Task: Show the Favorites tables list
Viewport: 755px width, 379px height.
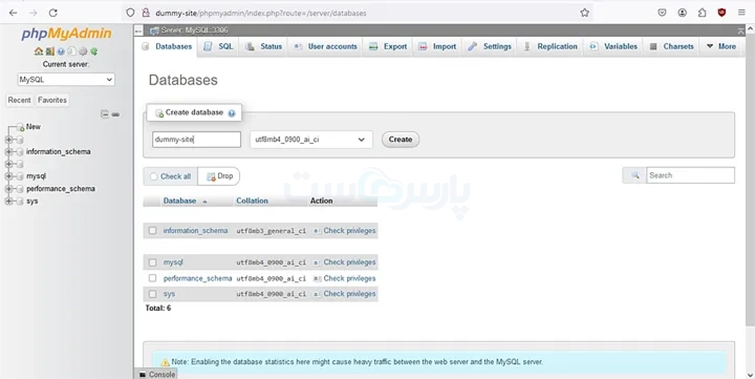Action: (52, 100)
